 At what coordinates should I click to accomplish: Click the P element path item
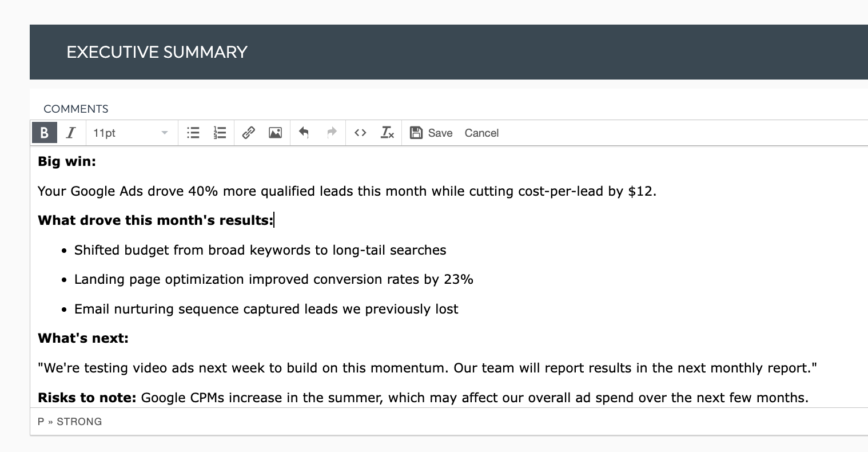[x=41, y=422]
